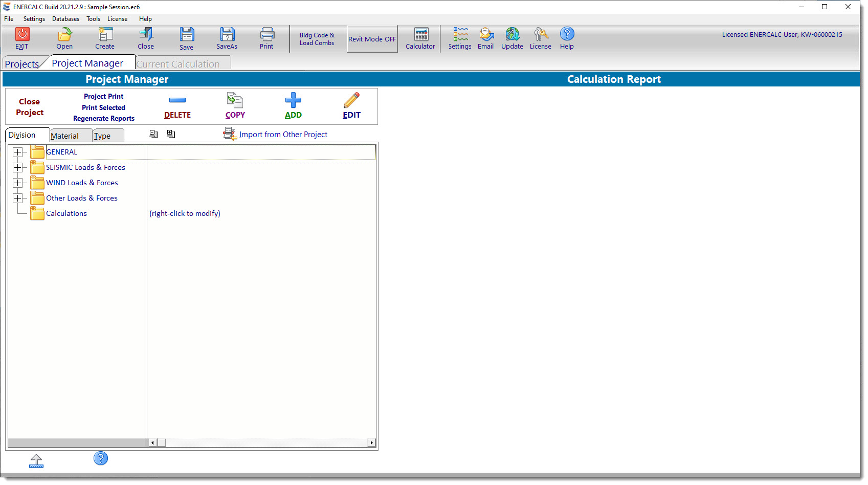Screen dimensions: 868x485
Task: Expand the SEISMIC Loads & Forces node
Action: pyautogui.click(x=18, y=168)
